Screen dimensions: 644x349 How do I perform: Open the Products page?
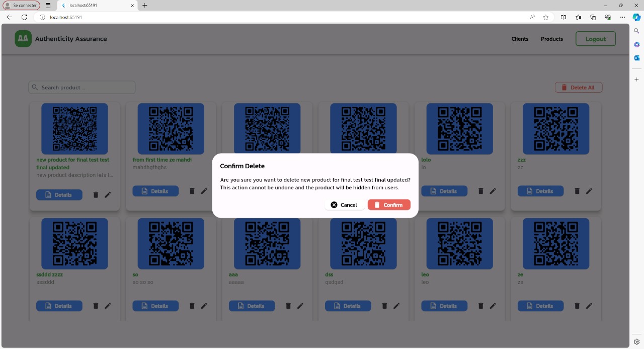point(552,39)
